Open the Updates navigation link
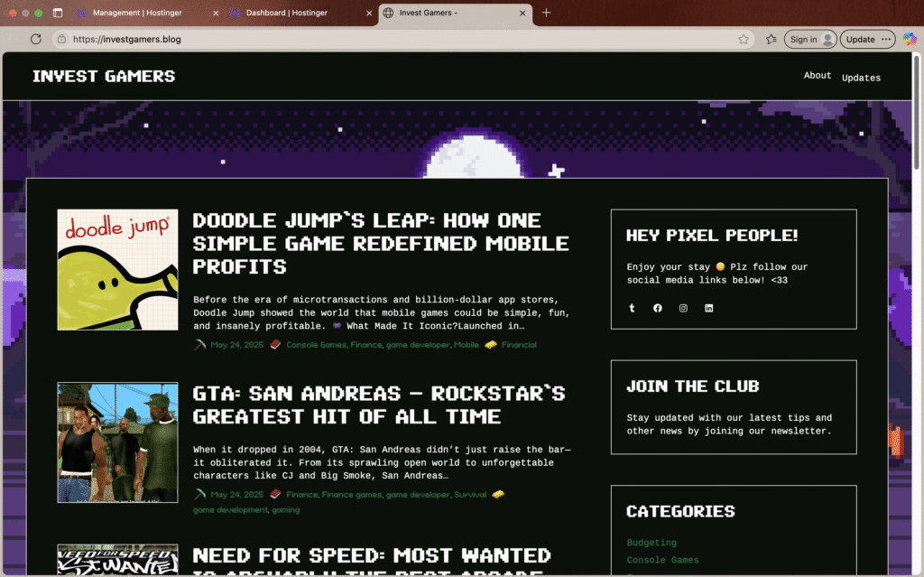 861,78
